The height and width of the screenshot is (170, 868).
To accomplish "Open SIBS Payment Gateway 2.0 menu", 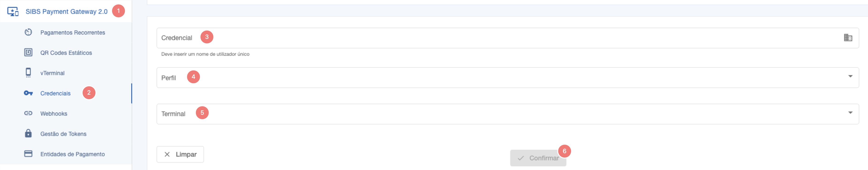I will [66, 12].
